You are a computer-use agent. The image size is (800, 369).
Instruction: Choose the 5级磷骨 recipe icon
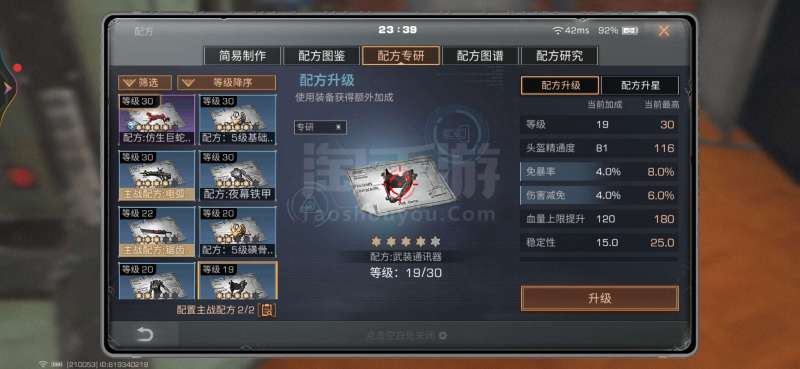(238, 232)
